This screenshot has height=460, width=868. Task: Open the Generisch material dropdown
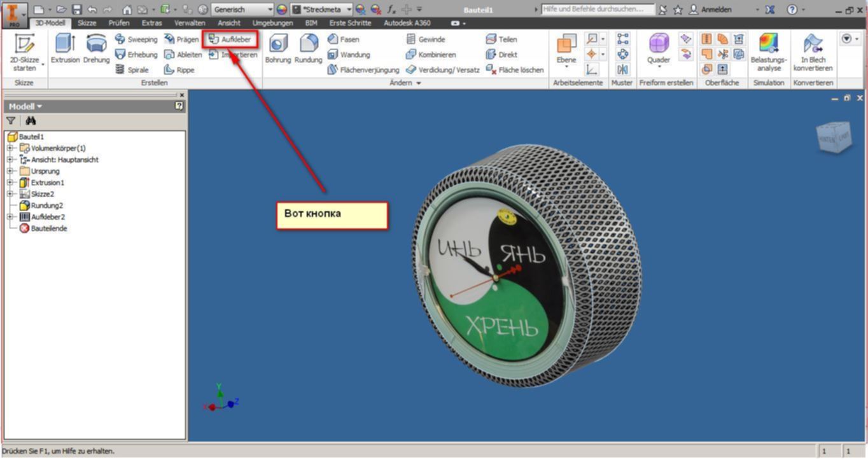(269, 10)
